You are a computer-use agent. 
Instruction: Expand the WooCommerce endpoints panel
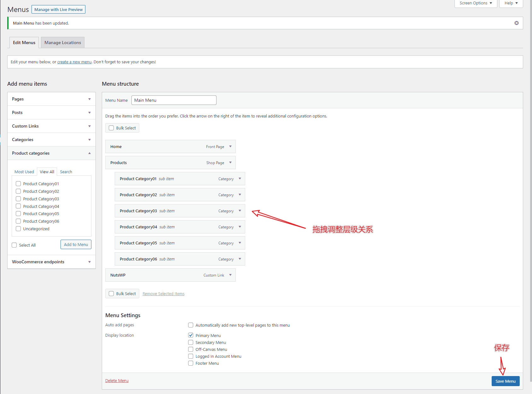[89, 262]
